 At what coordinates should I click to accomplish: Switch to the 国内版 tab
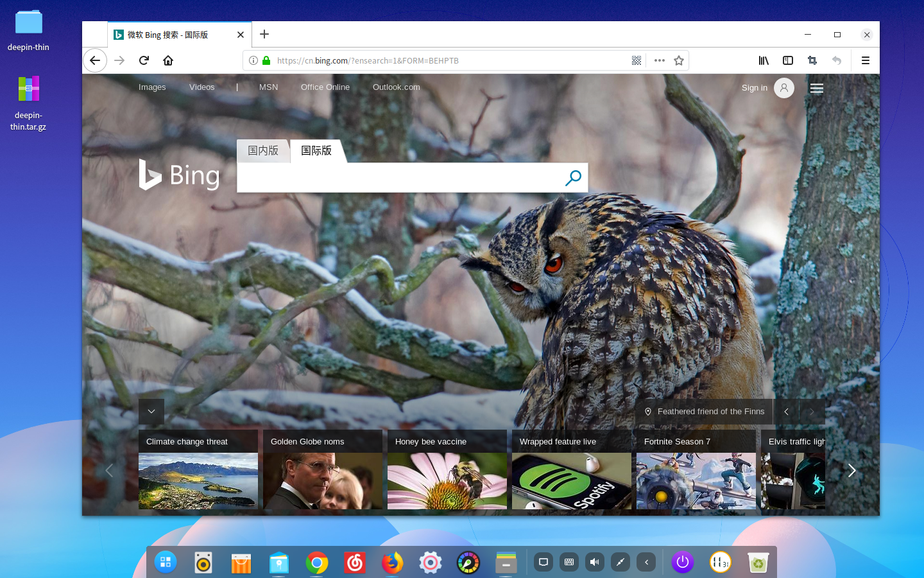263,151
